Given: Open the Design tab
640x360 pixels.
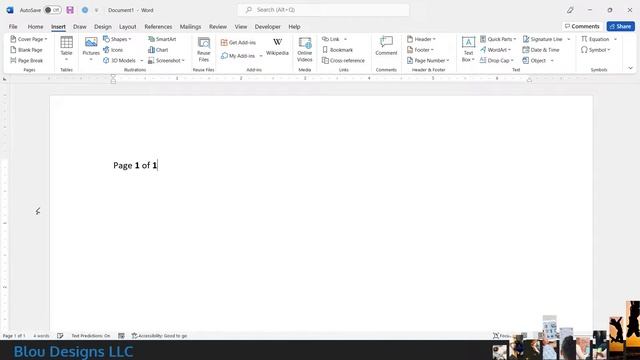Looking at the screenshot, I should pyautogui.click(x=103, y=27).
